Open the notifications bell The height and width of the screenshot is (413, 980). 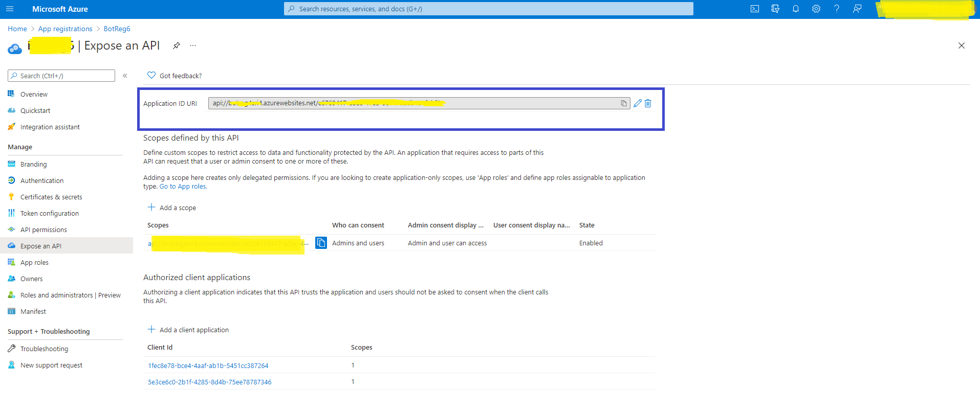796,9
